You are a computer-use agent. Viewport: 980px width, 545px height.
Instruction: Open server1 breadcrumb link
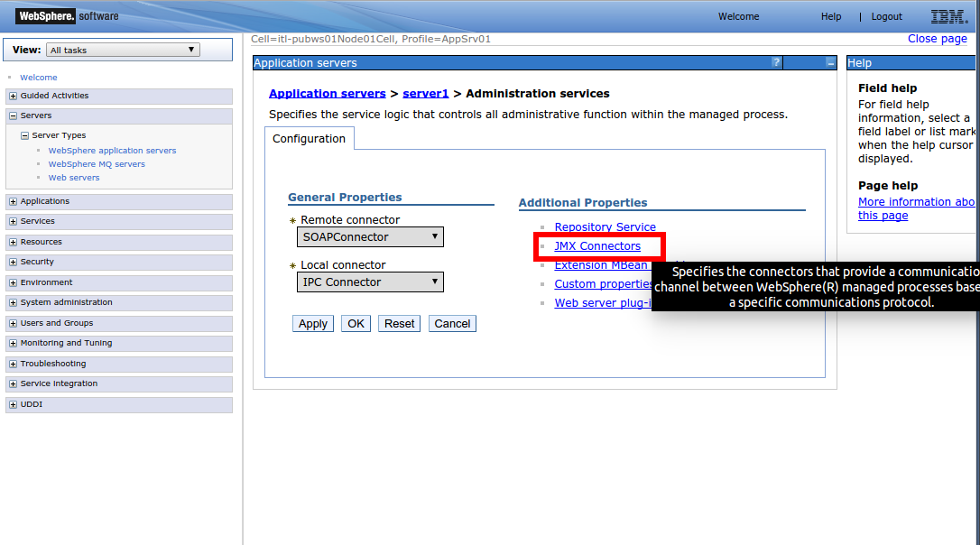coord(426,94)
